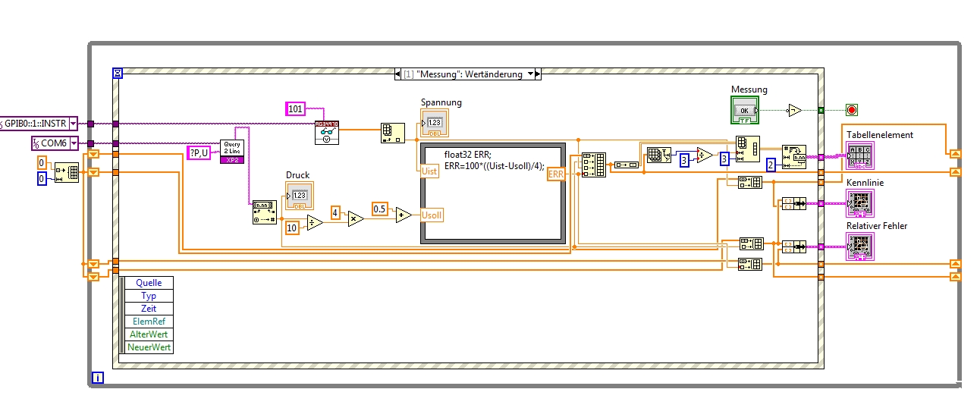
Task: Click the ?P,U string constant
Action: 198,153
